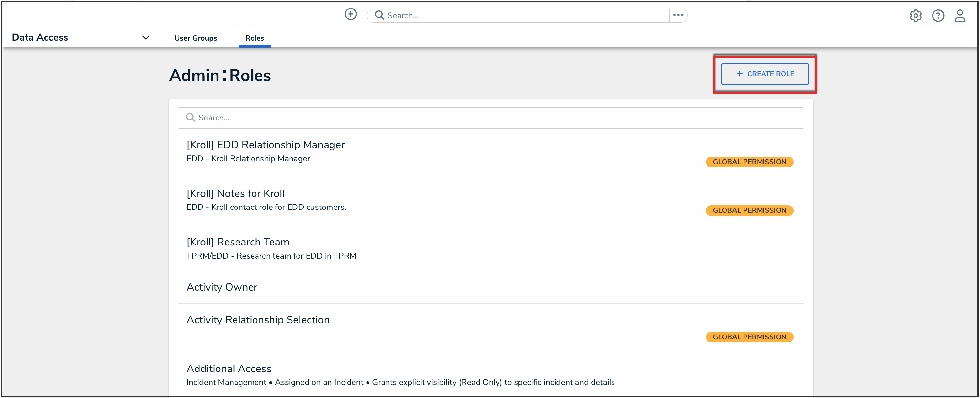Open the [Kroll] Notes for Kroll role
The image size is (980, 398).
[235, 193]
